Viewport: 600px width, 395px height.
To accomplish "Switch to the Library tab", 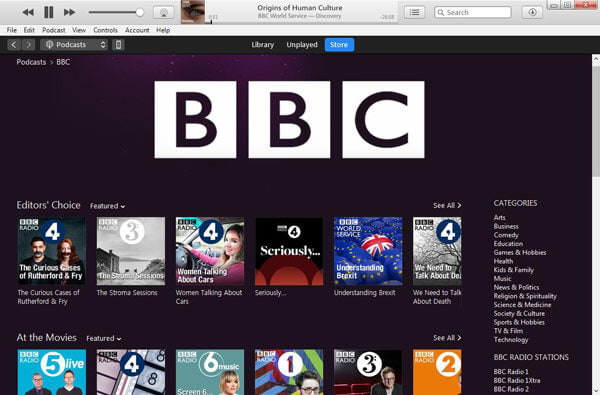I will [x=262, y=44].
